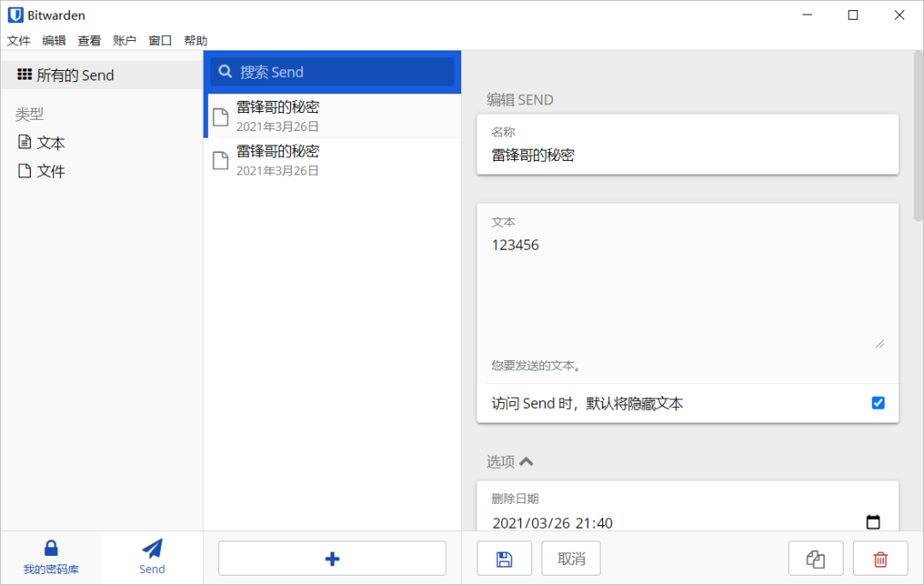This screenshot has height=585, width=924.
Task: Copy the Send link with copy icon
Action: (815, 558)
